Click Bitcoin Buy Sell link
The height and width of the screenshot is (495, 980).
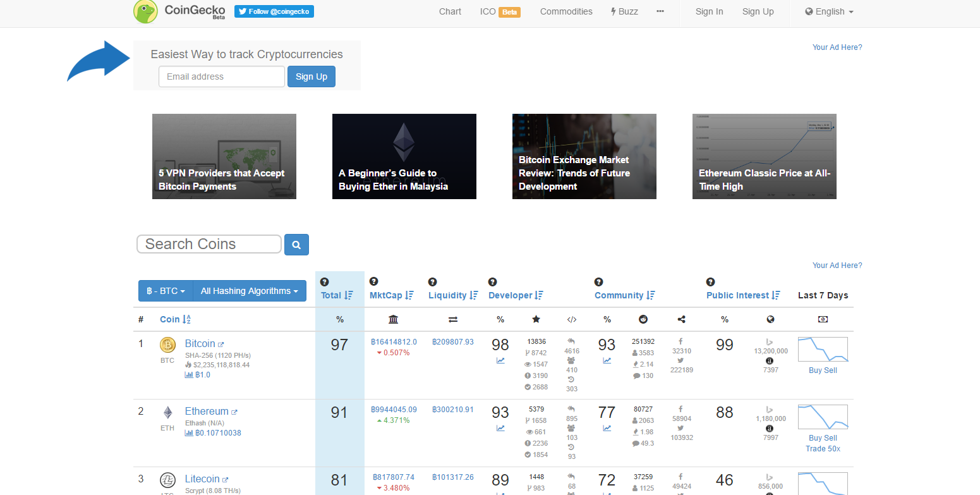[823, 370]
